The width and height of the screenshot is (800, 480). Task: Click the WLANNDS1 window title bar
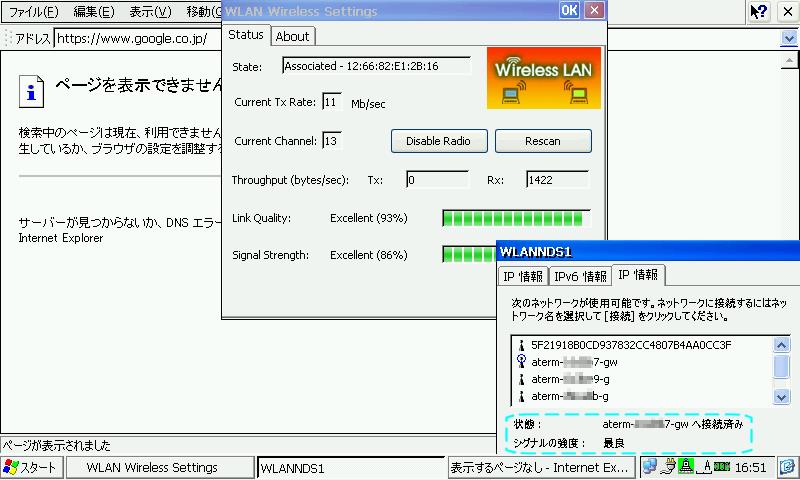click(x=648, y=252)
